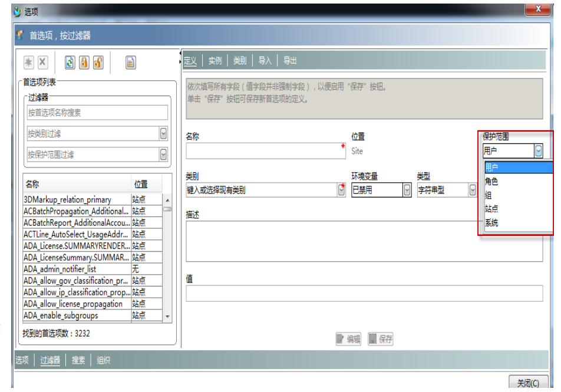Click the lock preference padlock icon
The height and width of the screenshot is (392, 561).
(x=84, y=61)
